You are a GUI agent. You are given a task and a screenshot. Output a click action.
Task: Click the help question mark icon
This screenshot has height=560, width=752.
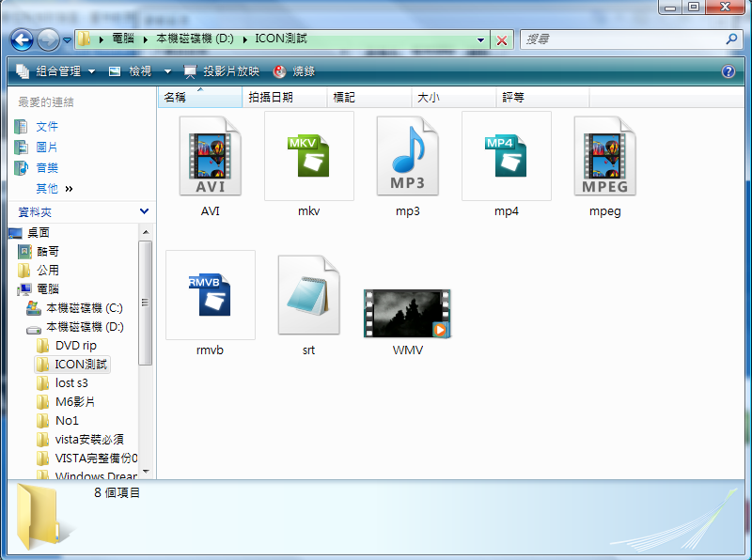pos(728,71)
